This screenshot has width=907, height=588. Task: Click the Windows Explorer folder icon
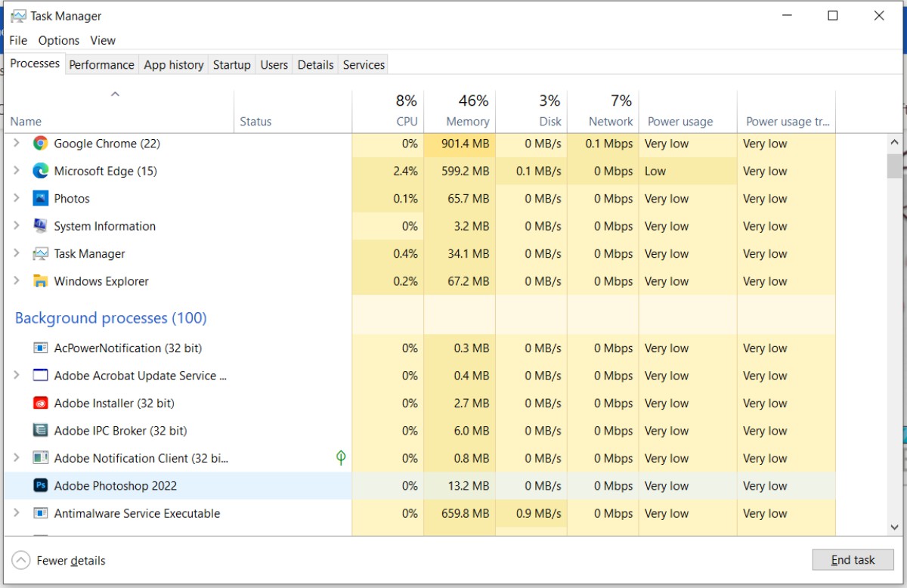point(42,280)
